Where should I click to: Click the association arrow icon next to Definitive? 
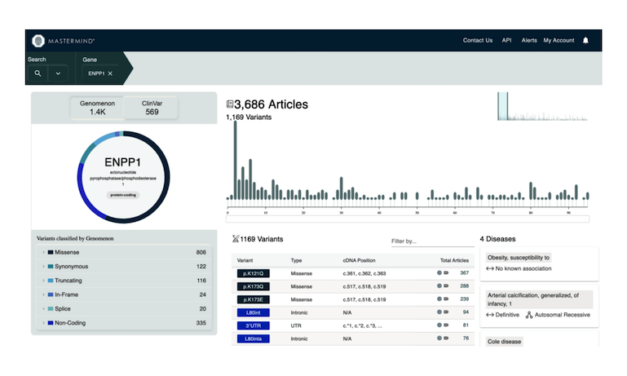[x=489, y=315]
